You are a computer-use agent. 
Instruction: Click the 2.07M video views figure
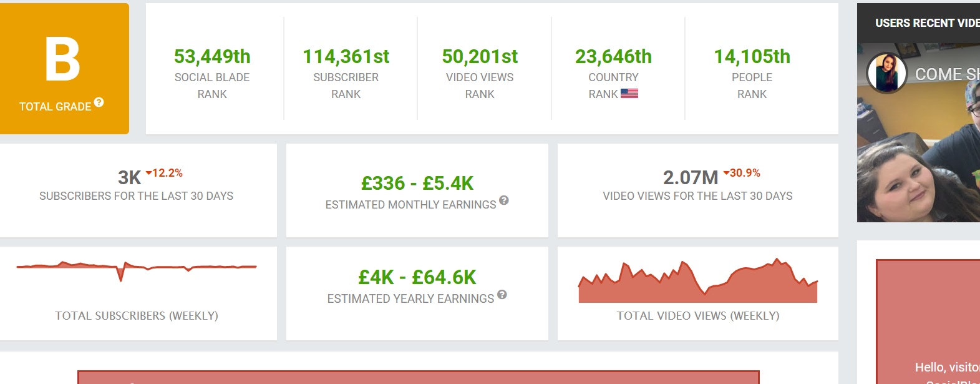691,178
